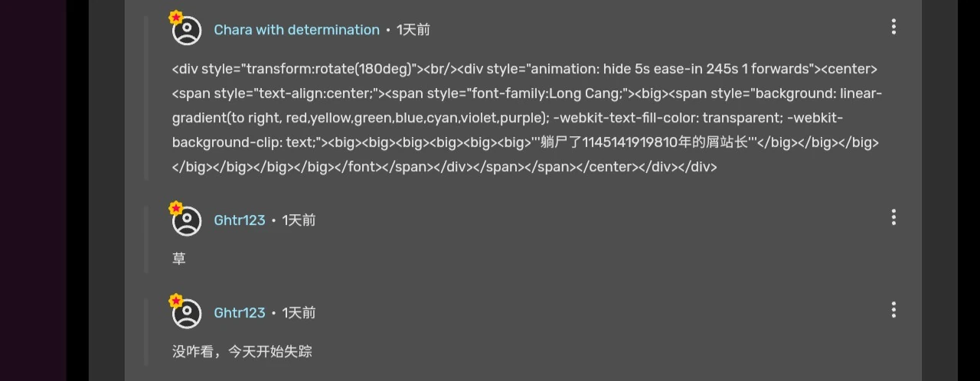The width and height of the screenshot is (980, 381).
Task: Click the star badge on the '草' commenter's avatar
Action: click(176, 208)
